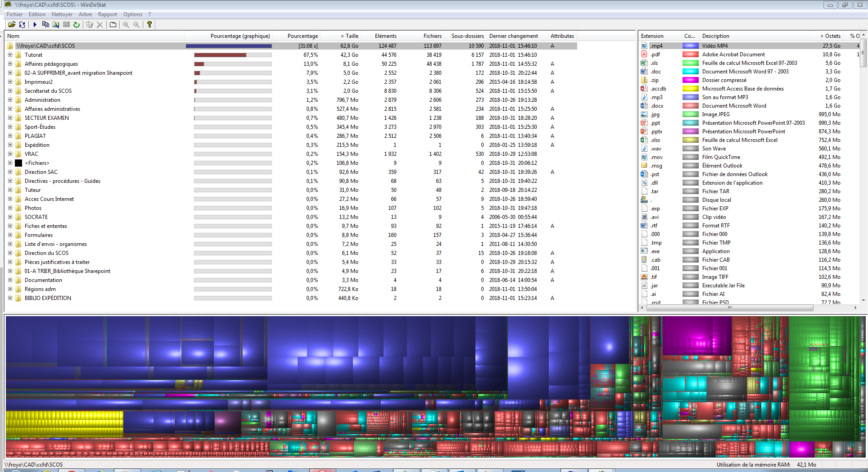The width and height of the screenshot is (868, 472).
Task: Click the Refresh all toolbar icon
Action: [x=22, y=25]
